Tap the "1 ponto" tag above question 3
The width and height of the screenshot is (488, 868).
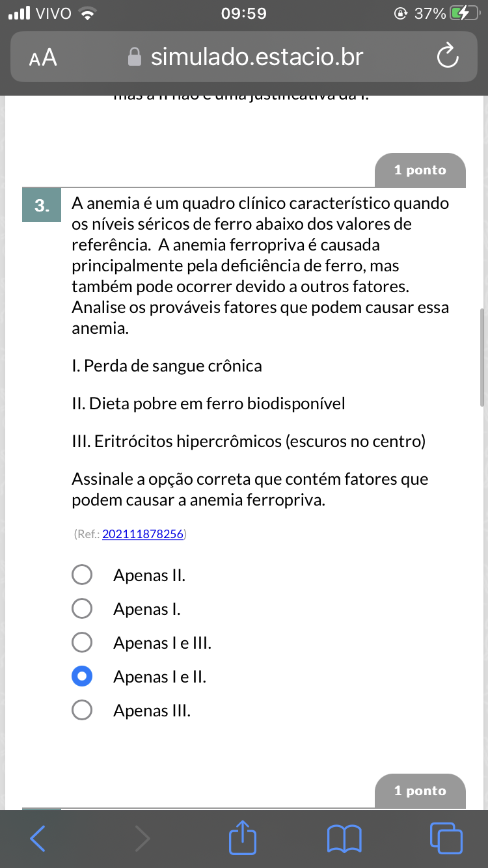420,170
